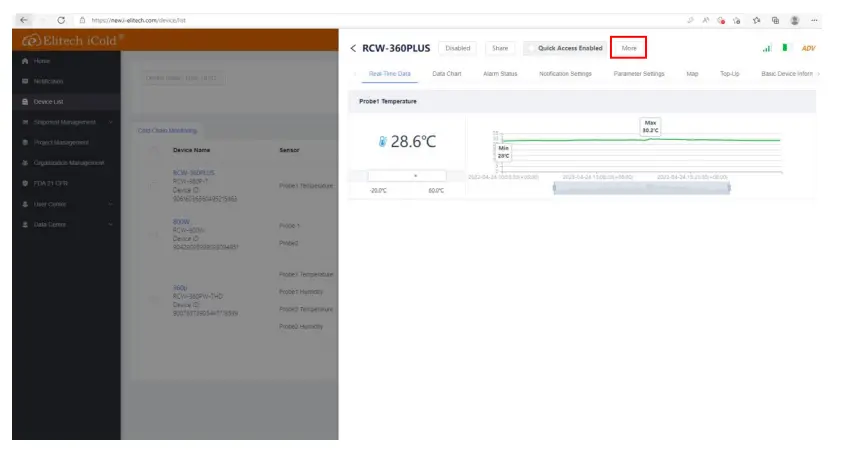Click the padlock site info icon
This screenshot has height=450, width=866.
tap(82, 20)
